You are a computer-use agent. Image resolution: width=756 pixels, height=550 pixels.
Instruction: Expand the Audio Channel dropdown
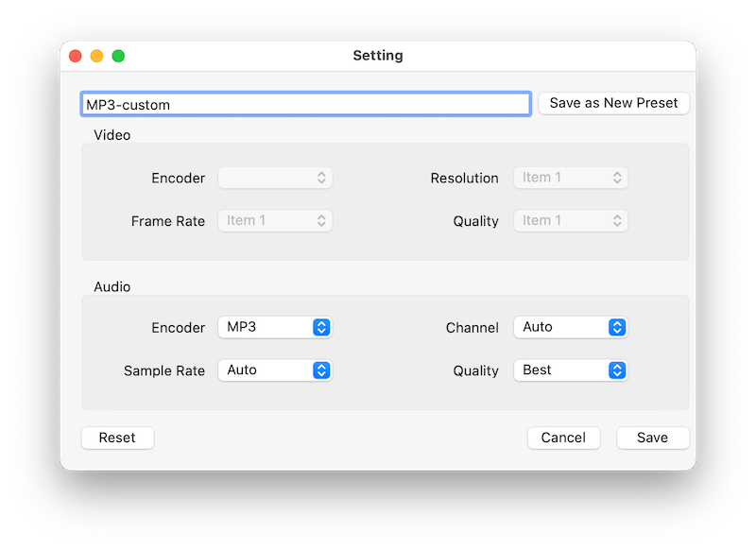pyautogui.click(x=570, y=327)
